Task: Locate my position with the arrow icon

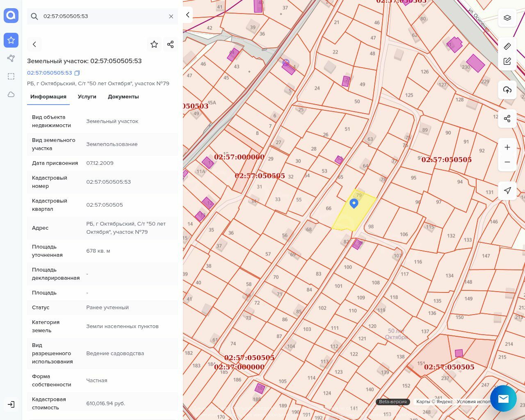Action: tap(507, 190)
